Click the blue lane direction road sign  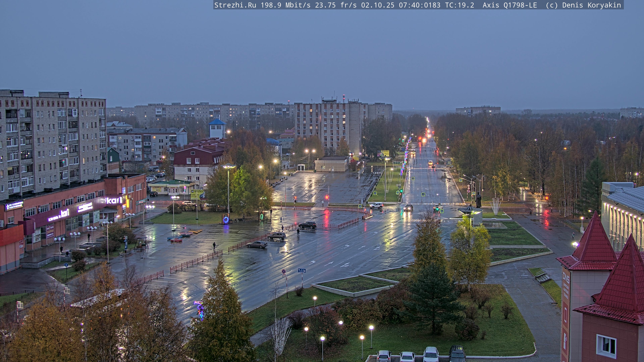point(302,270)
